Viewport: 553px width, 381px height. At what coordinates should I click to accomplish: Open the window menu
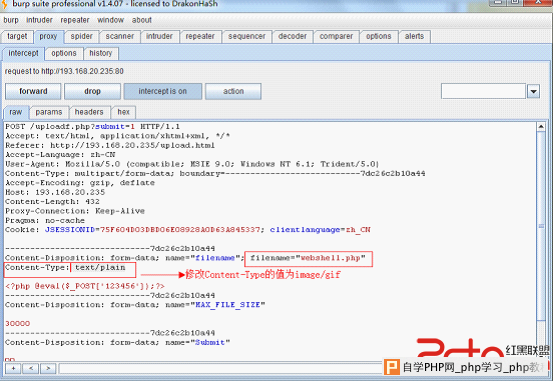click(x=110, y=20)
